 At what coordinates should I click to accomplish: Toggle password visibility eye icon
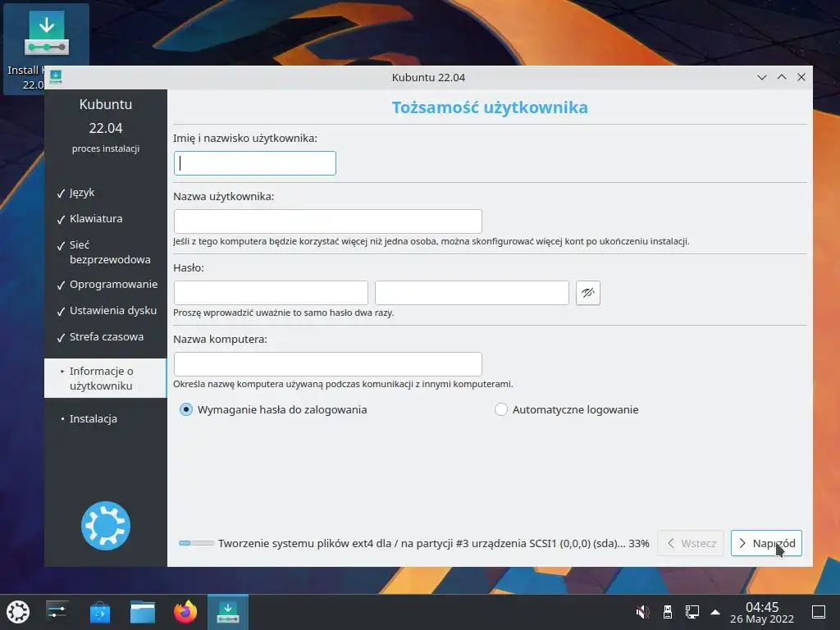(587, 293)
